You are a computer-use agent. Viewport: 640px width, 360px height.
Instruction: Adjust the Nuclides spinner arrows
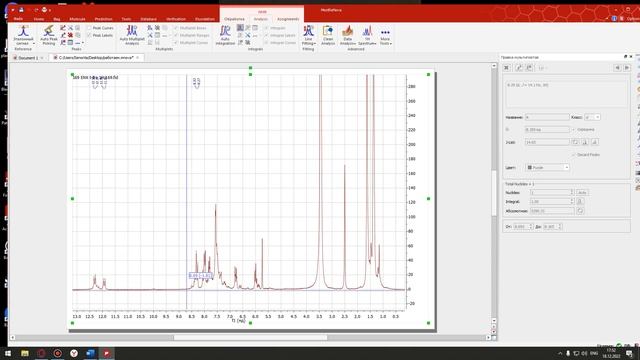pyautogui.click(x=572, y=192)
